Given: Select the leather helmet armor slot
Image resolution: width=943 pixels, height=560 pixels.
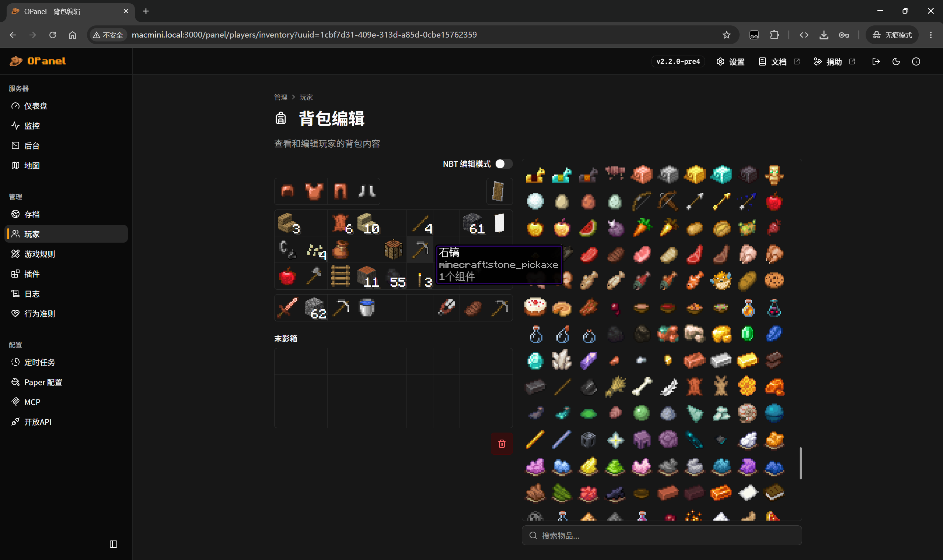Looking at the screenshot, I should pos(287,191).
